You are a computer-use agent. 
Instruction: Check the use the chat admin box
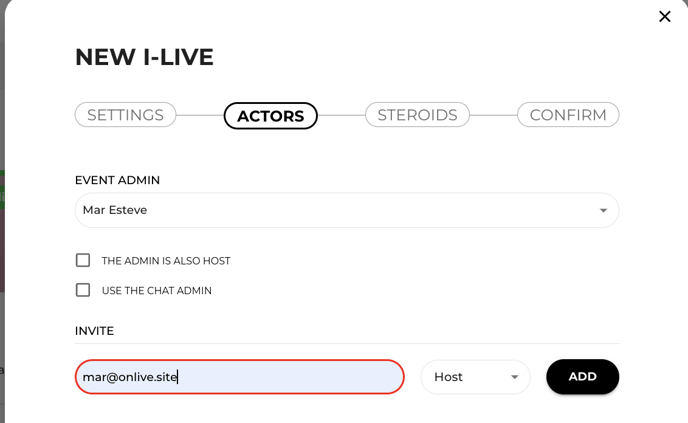click(x=83, y=290)
